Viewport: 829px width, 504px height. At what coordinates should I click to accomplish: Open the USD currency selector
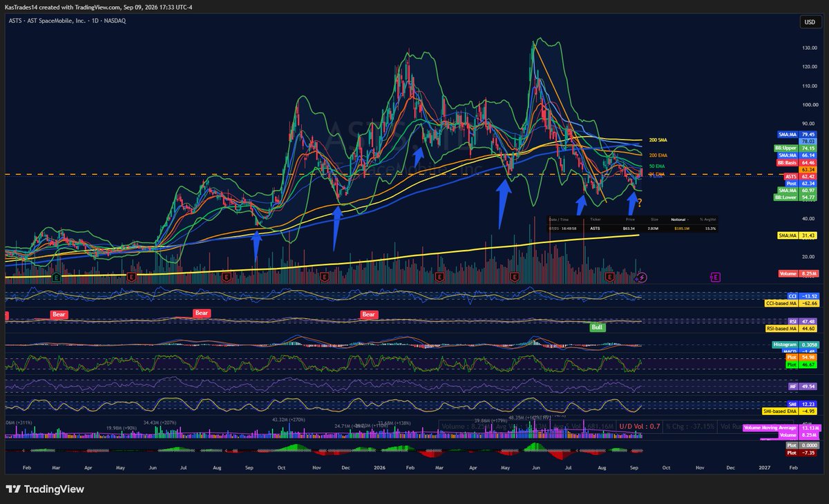tap(809, 22)
